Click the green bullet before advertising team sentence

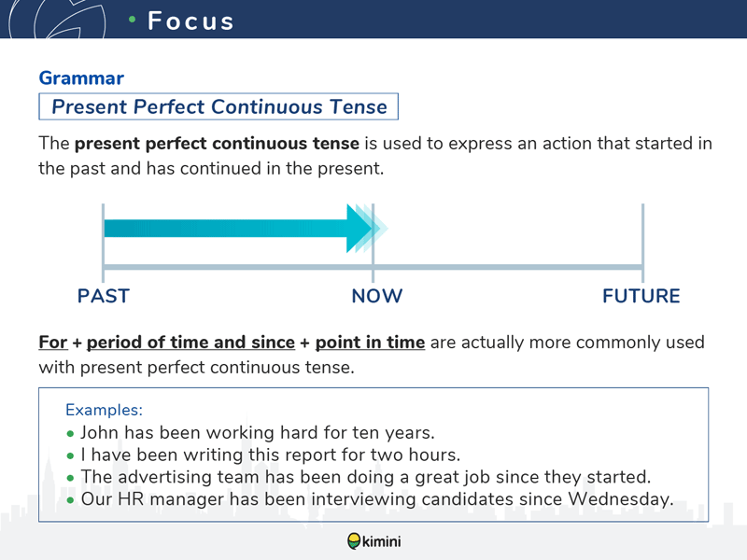71,478
